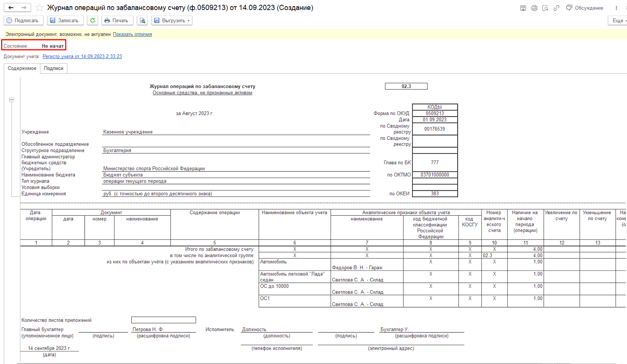
Task: Go back with the left arrow
Action: (11, 7)
